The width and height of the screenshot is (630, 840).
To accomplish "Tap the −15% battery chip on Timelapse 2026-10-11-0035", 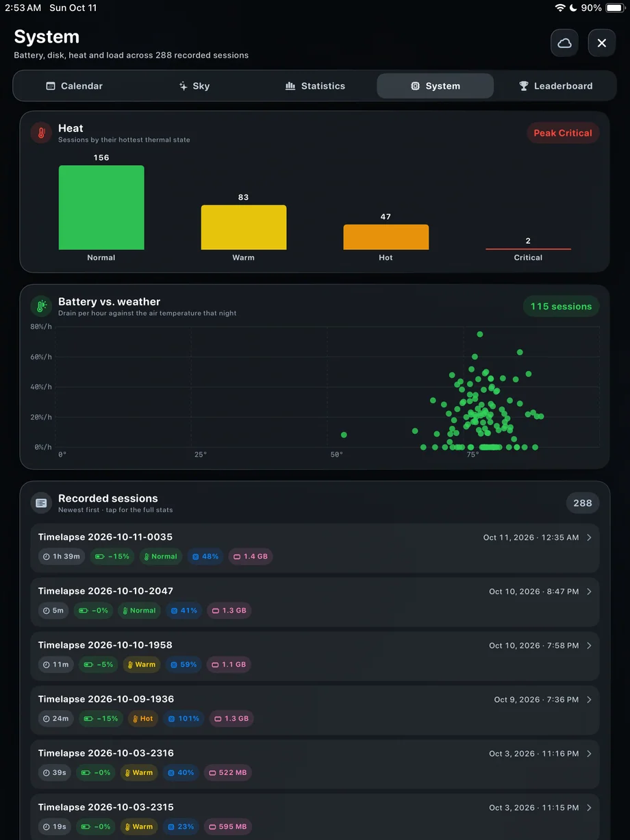I will (112, 557).
